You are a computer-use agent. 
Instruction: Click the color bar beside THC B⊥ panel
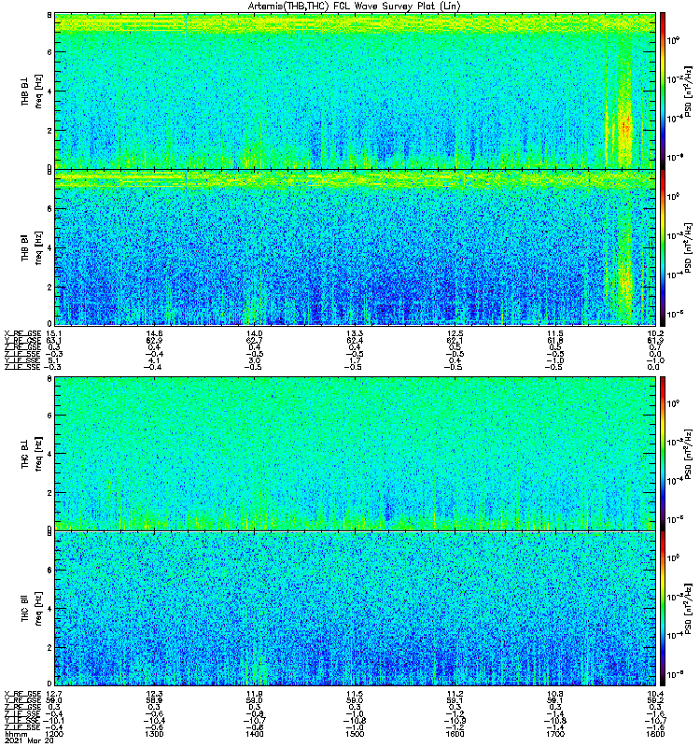click(x=663, y=454)
